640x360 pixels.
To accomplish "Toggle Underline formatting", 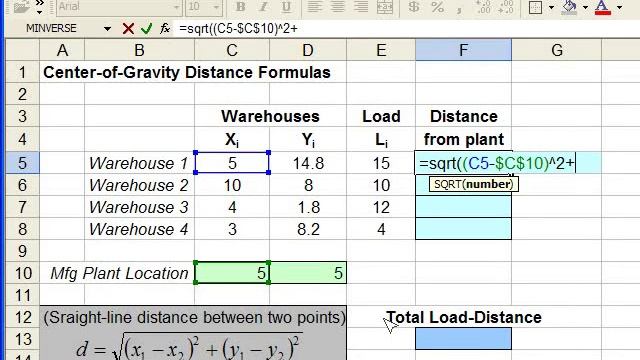I will [x=287, y=7].
